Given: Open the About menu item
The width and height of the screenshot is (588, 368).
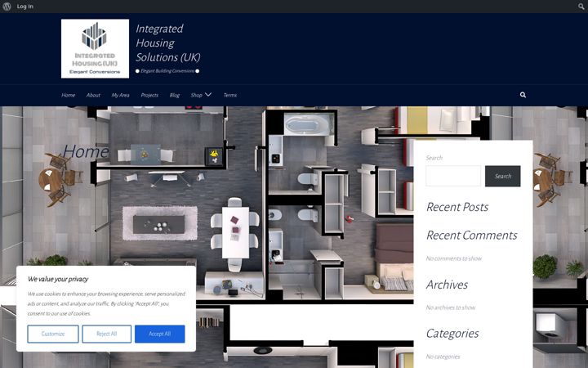Looking at the screenshot, I should point(93,96).
